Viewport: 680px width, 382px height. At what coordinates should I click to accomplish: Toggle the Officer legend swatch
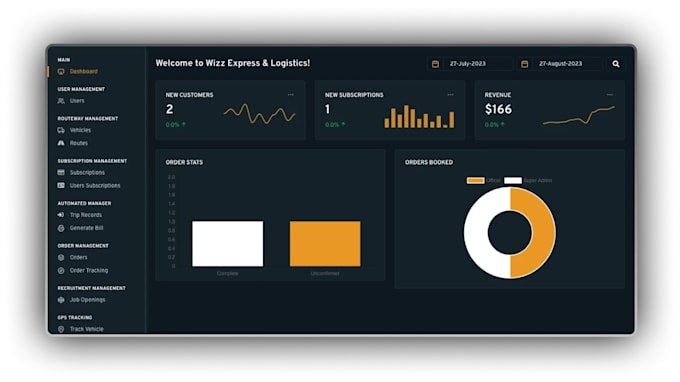[476, 180]
